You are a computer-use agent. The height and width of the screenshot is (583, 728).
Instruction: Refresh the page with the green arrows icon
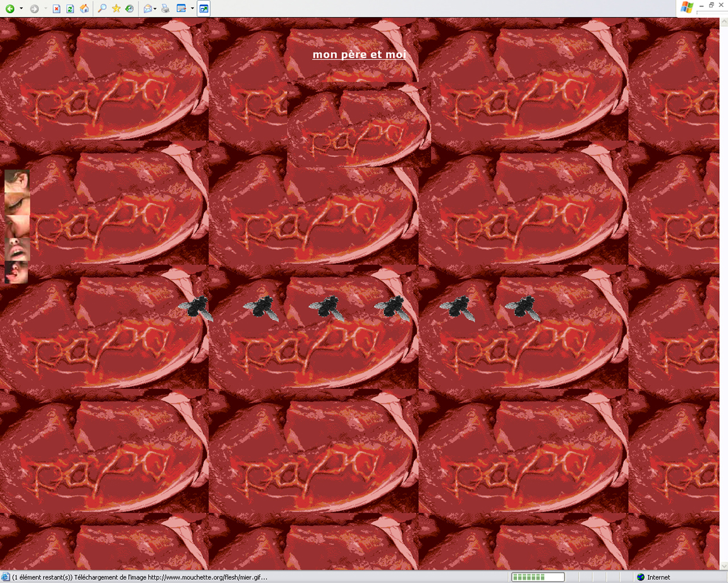[71, 9]
